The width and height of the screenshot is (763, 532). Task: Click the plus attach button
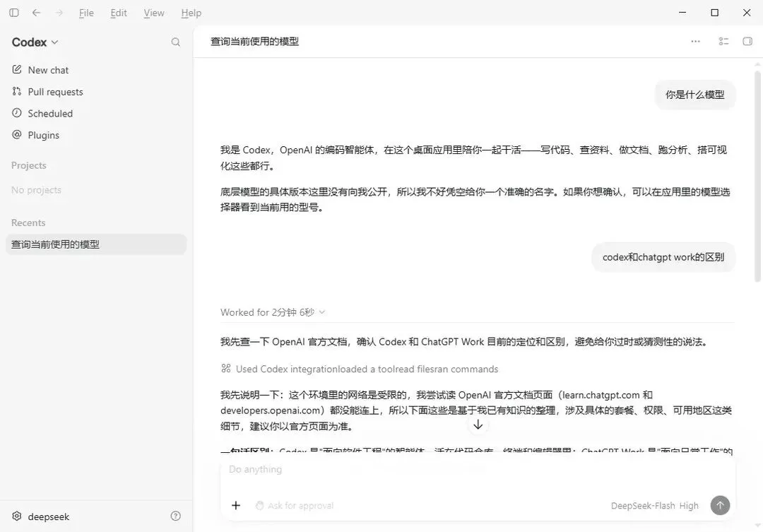(x=236, y=505)
